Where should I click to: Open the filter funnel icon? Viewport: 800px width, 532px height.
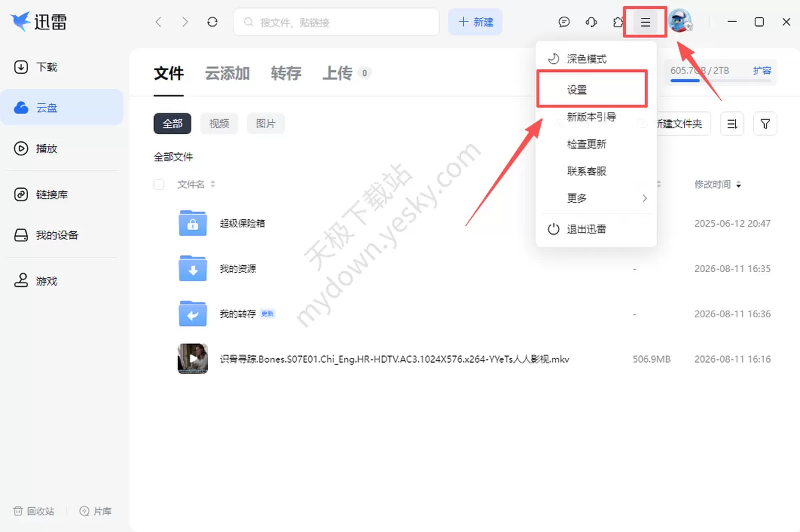click(765, 123)
